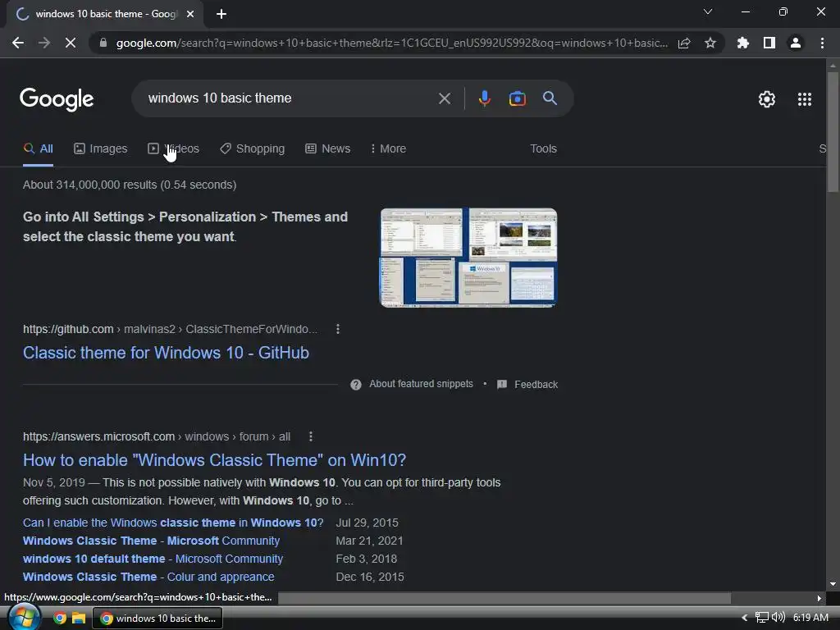840x630 pixels.
Task: Open windows 10 default theme link
Action: point(153,559)
